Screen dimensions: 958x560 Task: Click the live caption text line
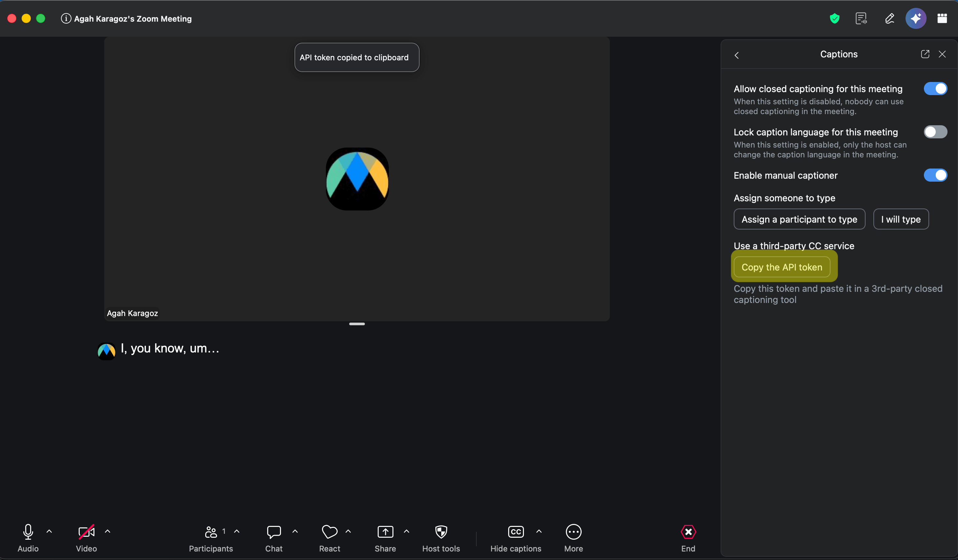tap(170, 348)
